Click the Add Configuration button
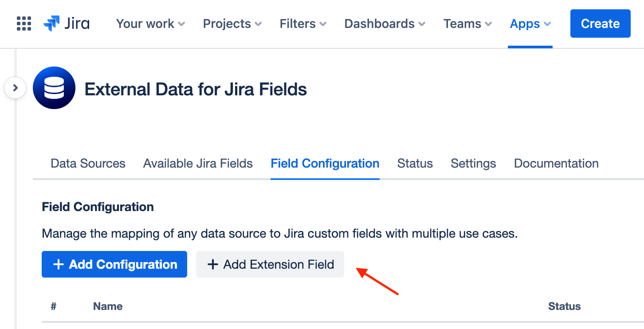Viewport: 644px width, 329px height. click(x=114, y=264)
